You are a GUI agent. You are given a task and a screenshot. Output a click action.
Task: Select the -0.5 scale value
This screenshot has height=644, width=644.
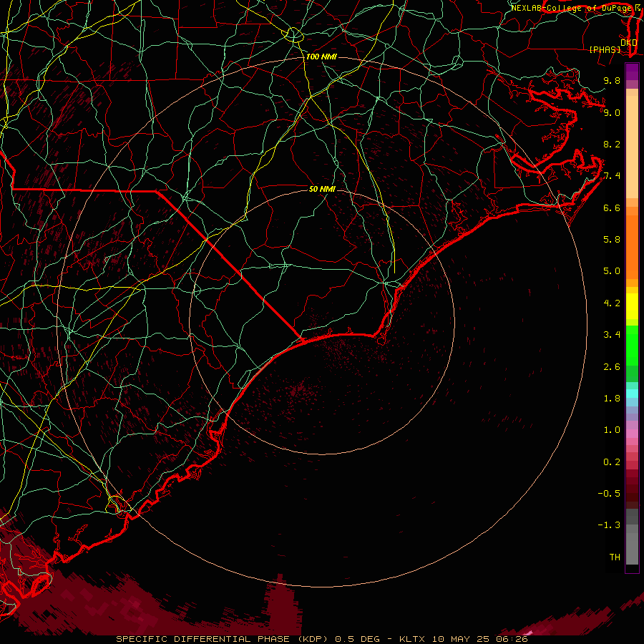coord(609,494)
